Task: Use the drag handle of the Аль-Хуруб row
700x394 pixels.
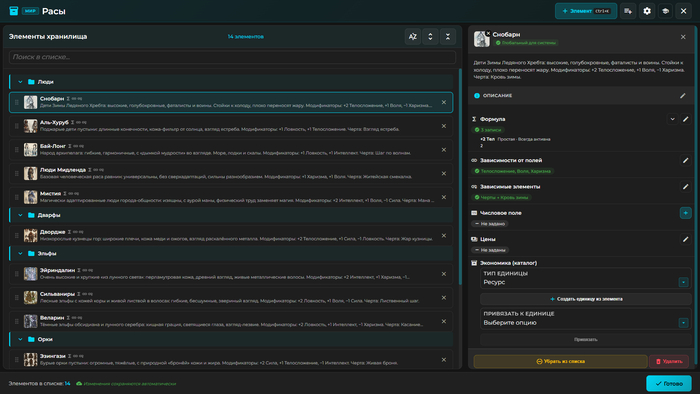Action: point(17,126)
